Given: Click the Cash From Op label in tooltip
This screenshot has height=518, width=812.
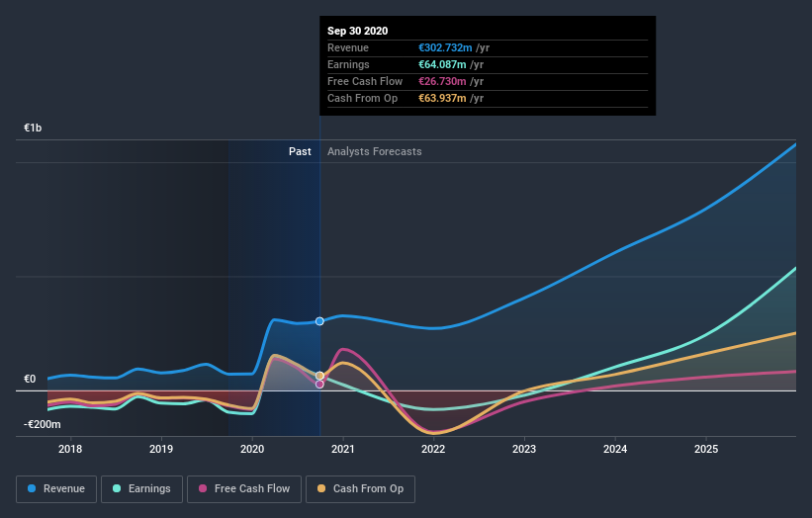Looking at the screenshot, I should point(363,98).
